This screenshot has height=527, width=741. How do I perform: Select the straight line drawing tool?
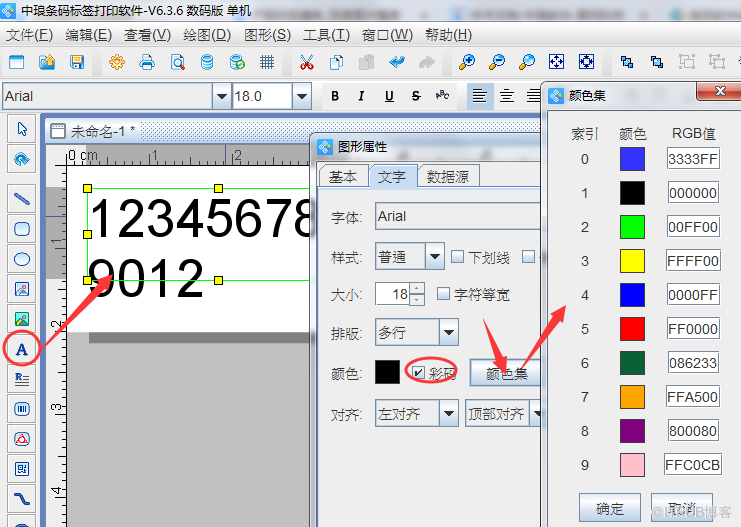tap(21, 199)
